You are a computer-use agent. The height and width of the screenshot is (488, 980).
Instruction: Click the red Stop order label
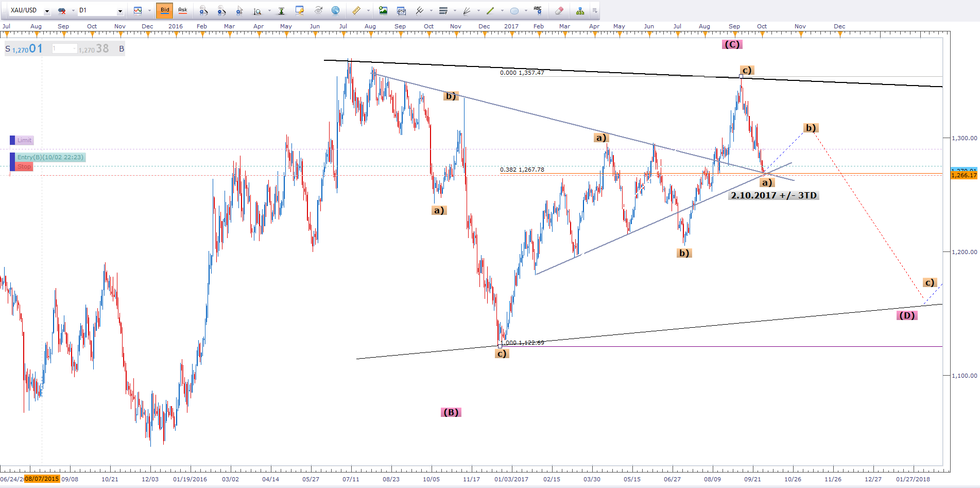click(x=24, y=166)
